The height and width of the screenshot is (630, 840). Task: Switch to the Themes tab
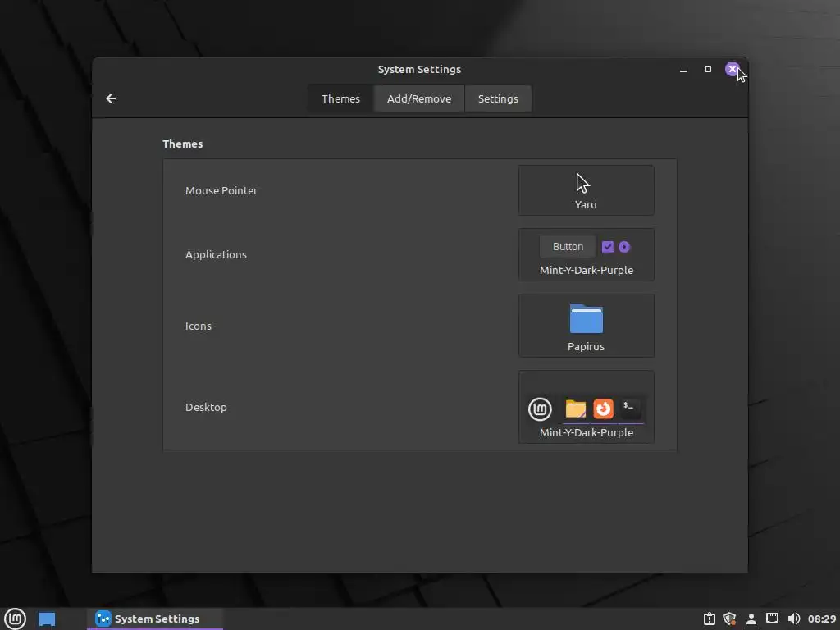coord(340,98)
